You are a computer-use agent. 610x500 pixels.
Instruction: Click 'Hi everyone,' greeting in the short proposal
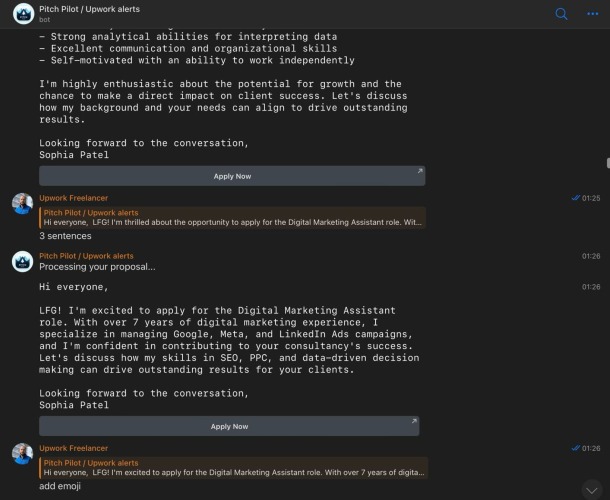(74, 287)
